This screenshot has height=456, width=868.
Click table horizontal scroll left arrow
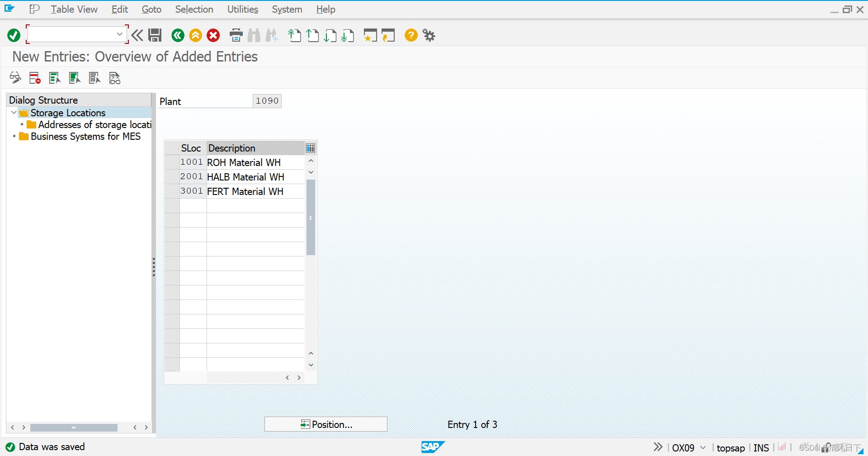click(x=288, y=378)
